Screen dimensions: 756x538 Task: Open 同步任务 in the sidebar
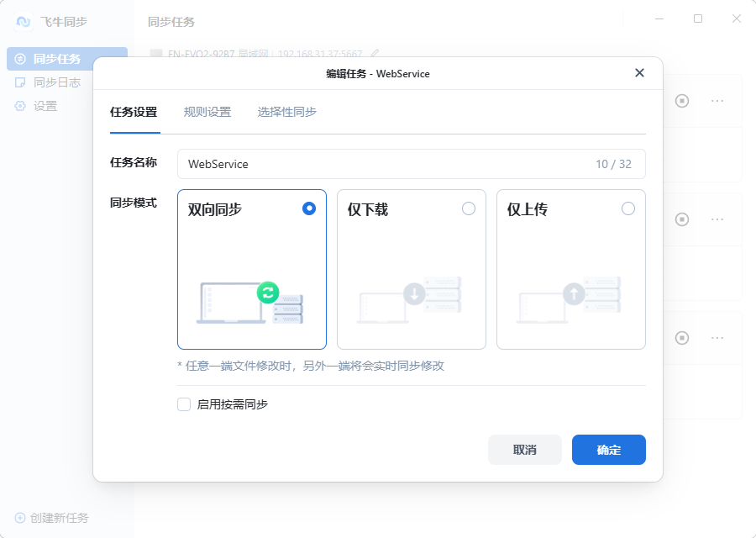tap(67, 59)
